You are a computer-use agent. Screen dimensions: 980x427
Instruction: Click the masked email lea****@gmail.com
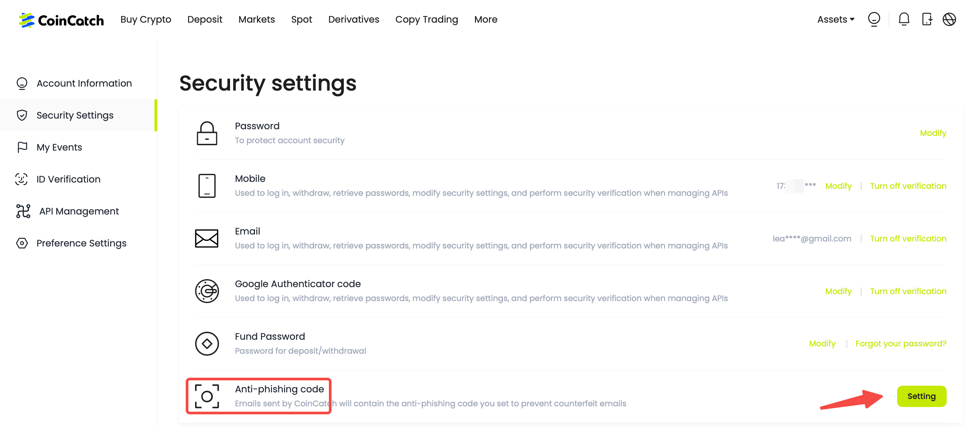(812, 238)
